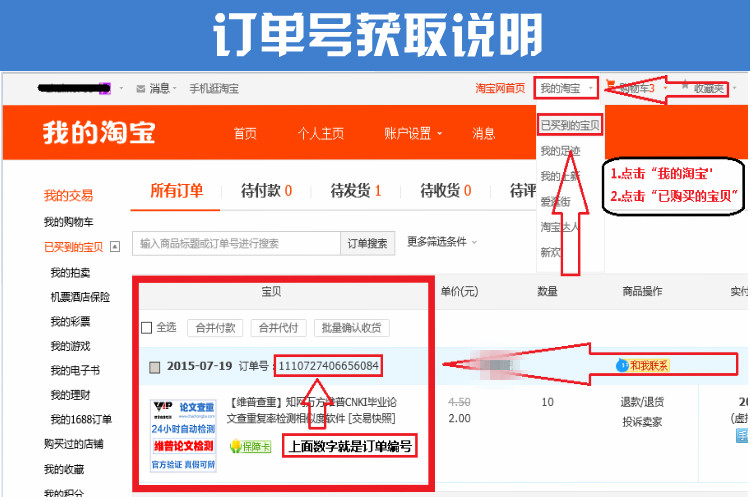The width and height of the screenshot is (750, 500).
Task: Switch to the 待收货 tab
Action: 445,190
